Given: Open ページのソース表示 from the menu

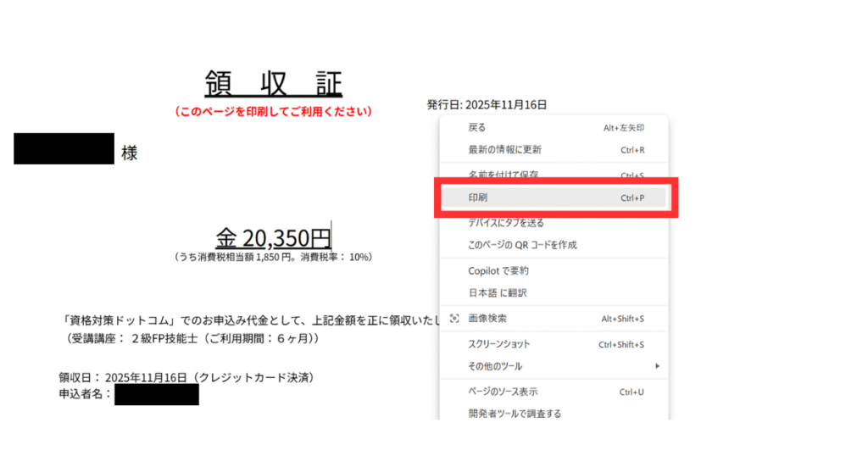Looking at the screenshot, I should (503, 392).
